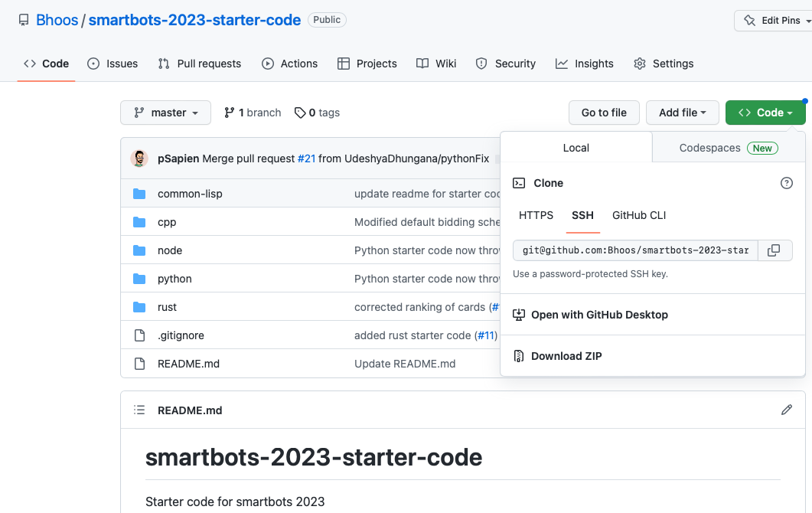Click the GitHub Desktop download icon
Viewport: 812px width, 513px height.
pos(518,315)
